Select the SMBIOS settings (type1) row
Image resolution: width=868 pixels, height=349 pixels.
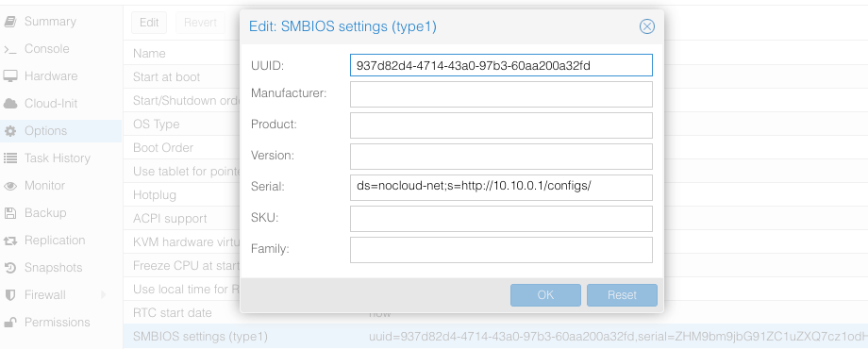[x=495, y=337]
